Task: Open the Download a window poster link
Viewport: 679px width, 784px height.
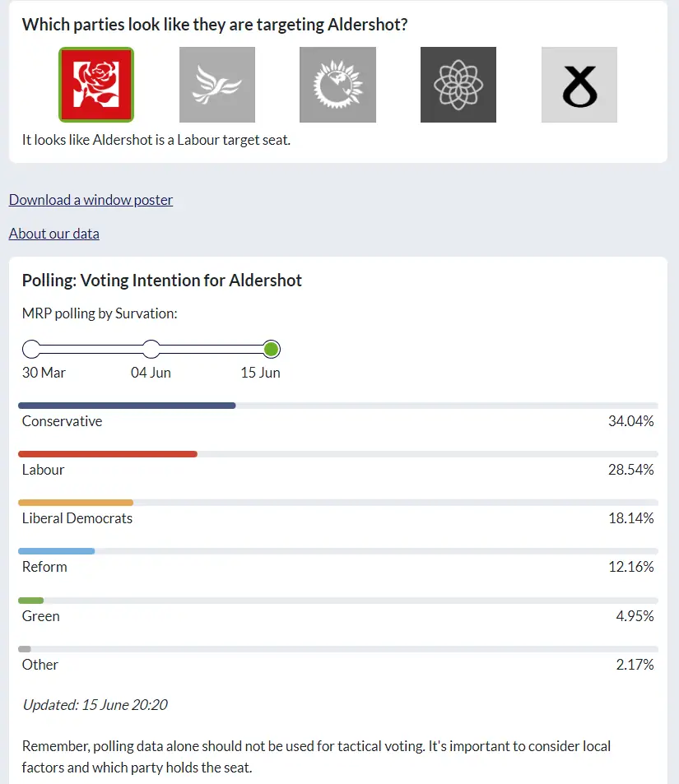Action: point(91,200)
